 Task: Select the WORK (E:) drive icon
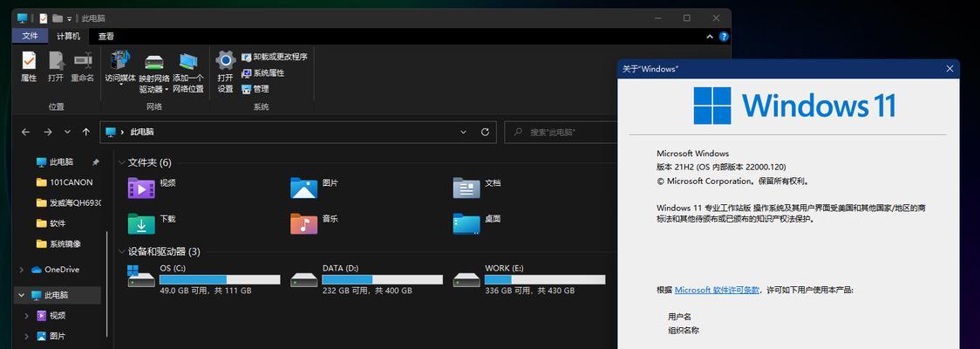(466, 279)
